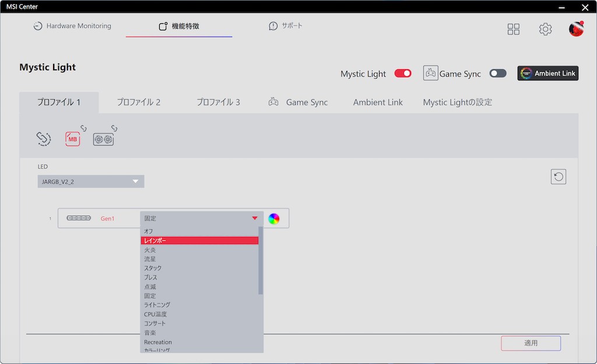Viewport: 597px width, 364px height.
Task: Click the reset LED settings icon
Action: pos(558,176)
